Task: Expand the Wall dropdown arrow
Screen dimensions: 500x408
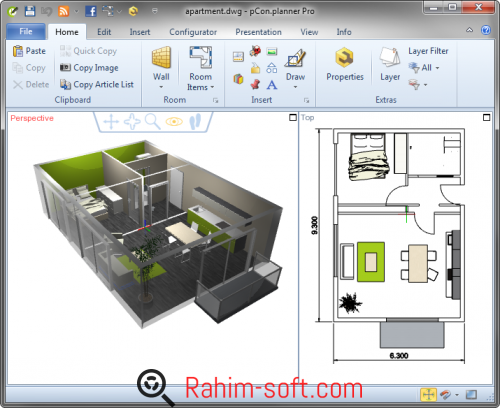Action: click(x=161, y=87)
